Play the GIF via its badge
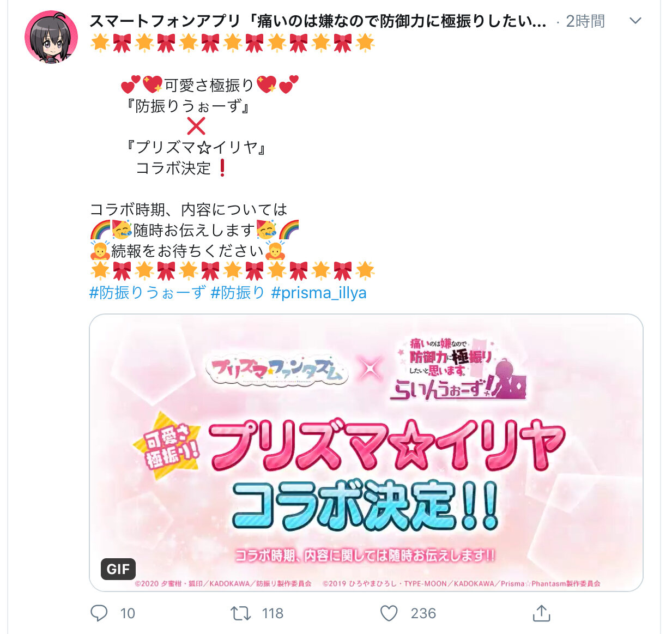This screenshot has height=634, width=672. point(118,569)
